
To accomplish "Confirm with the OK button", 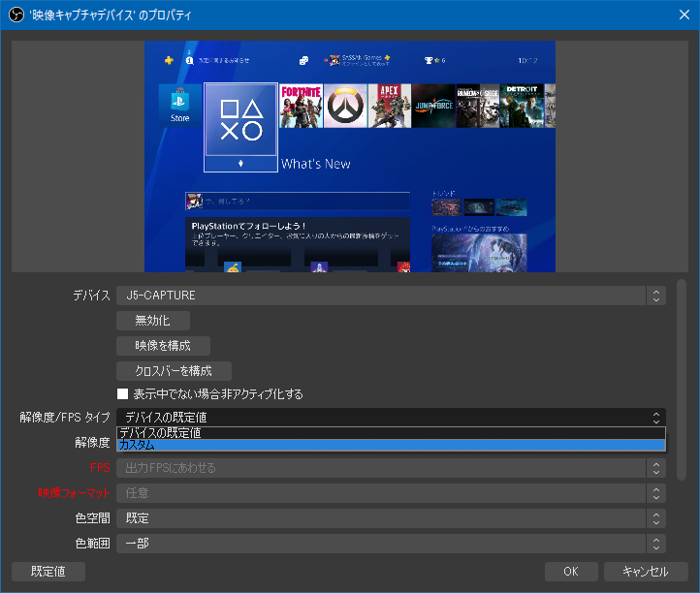I will click(571, 572).
